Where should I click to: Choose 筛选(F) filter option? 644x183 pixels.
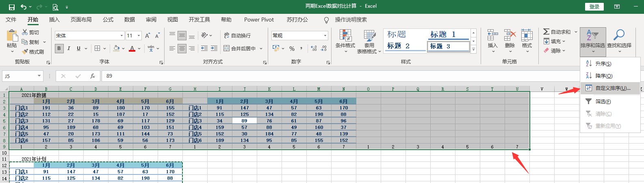pyautogui.click(x=610, y=102)
